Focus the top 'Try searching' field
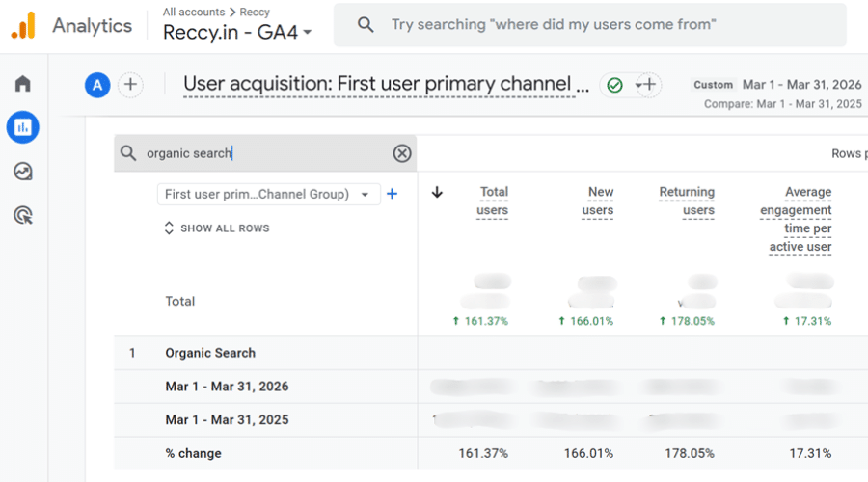The height and width of the screenshot is (482, 868). (x=589, y=24)
